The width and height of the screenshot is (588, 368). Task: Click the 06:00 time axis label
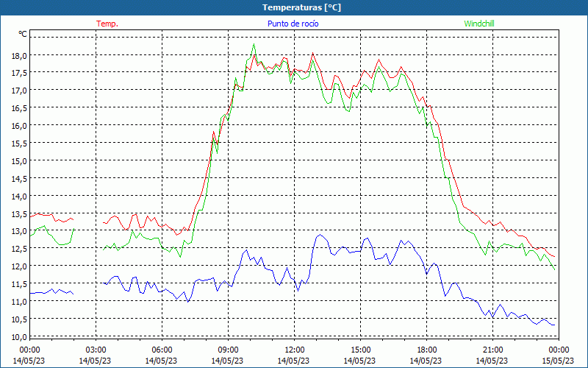tap(162, 350)
